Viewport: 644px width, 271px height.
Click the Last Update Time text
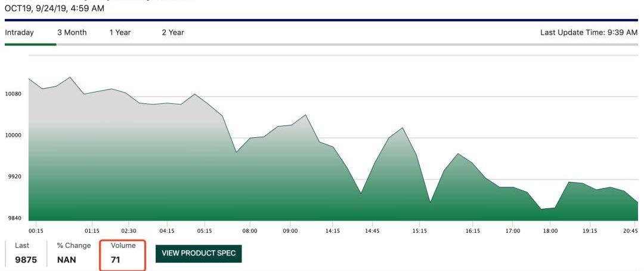click(x=589, y=32)
